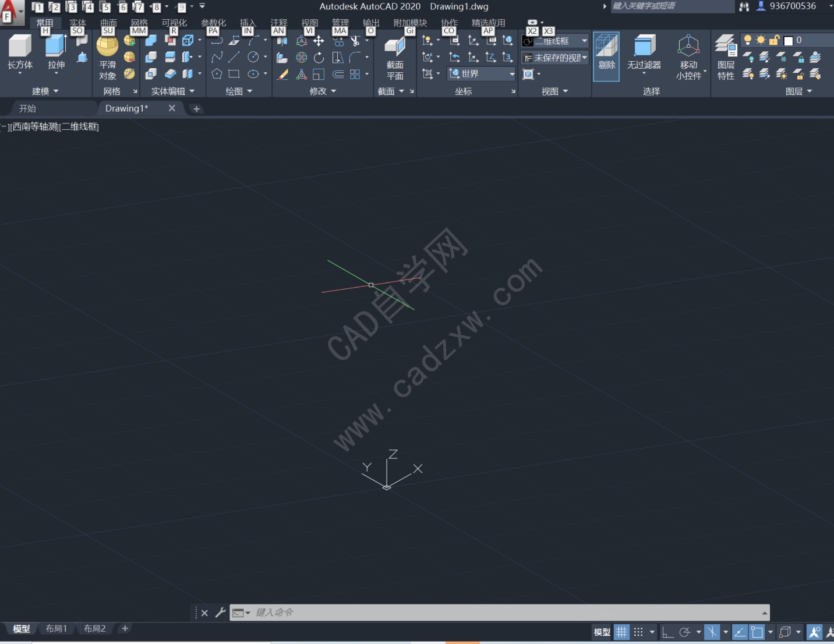This screenshot has width=834, height=644.
Task: Open the 二维线框 visual style dropdown
Action: pyautogui.click(x=555, y=41)
